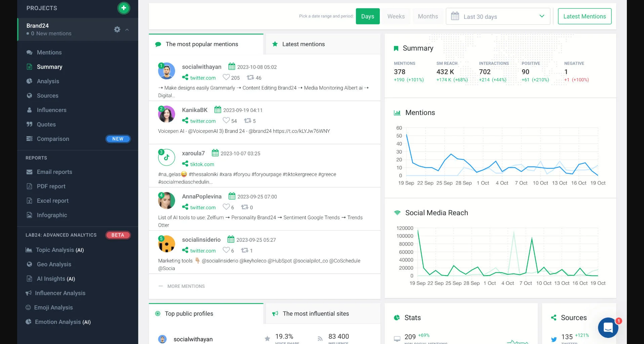Viewport: 644px width, 344px height.
Task: Click calendar icon beside 2023-10-08 05:02
Action: 232,67
